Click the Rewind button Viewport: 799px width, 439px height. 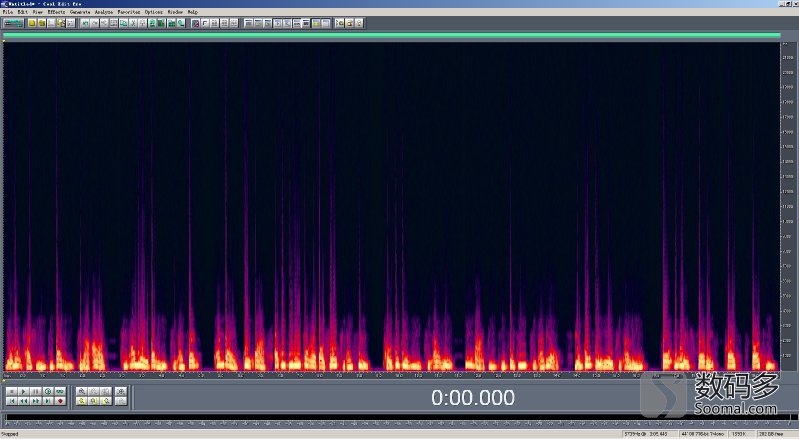pyautogui.click(x=23, y=401)
